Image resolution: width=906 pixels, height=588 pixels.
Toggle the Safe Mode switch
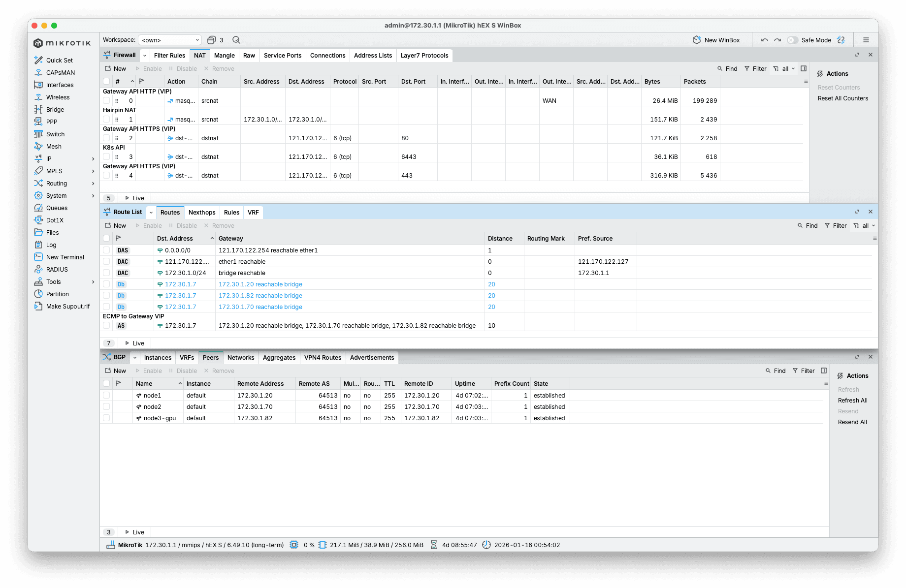[x=792, y=40]
